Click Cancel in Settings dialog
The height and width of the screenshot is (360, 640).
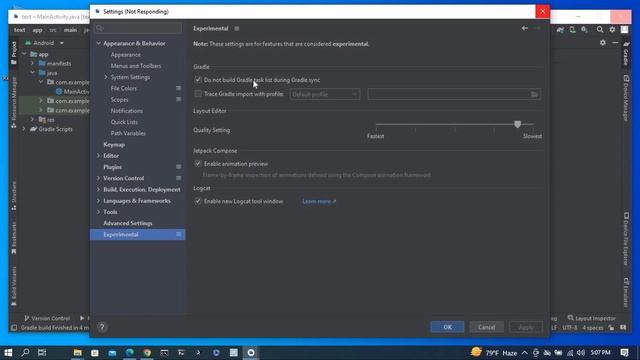(487, 327)
